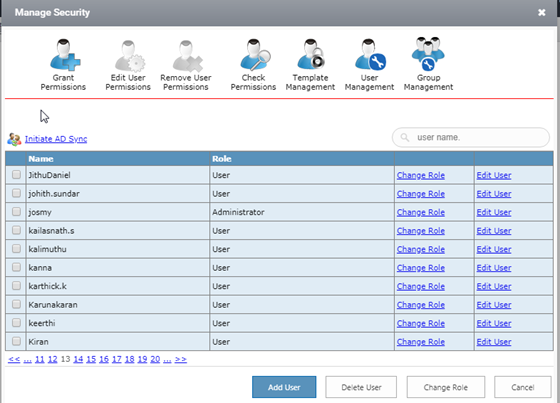Image resolution: width=560 pixels, height=403 pixels.
Task: Focus the user name search field
Action: click(x=471, y=137)
